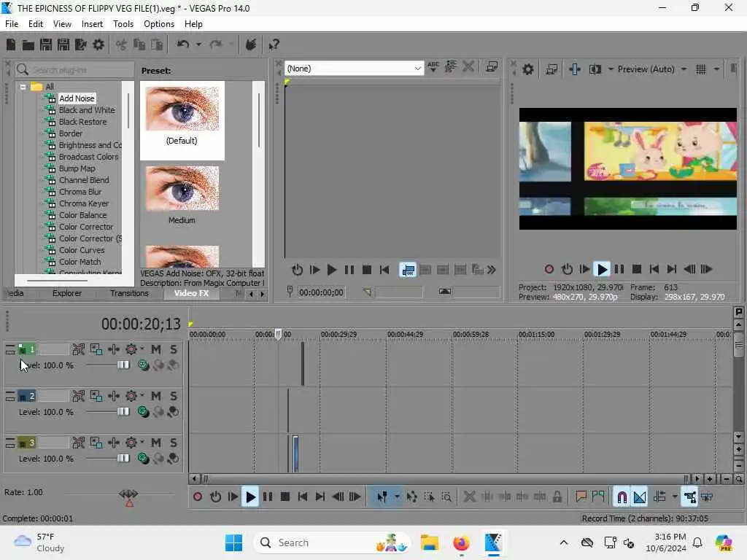Click the Lock event icon
This screenshot has width=747, height=560.
(x=557, y=497)
